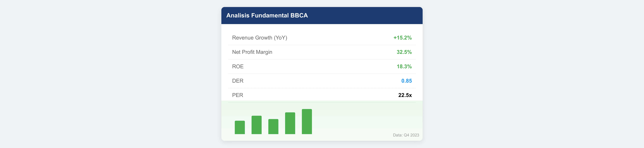
Task: Click the first, shortest green chart bar
Action: pyautogui.click(x=240, y=127)
